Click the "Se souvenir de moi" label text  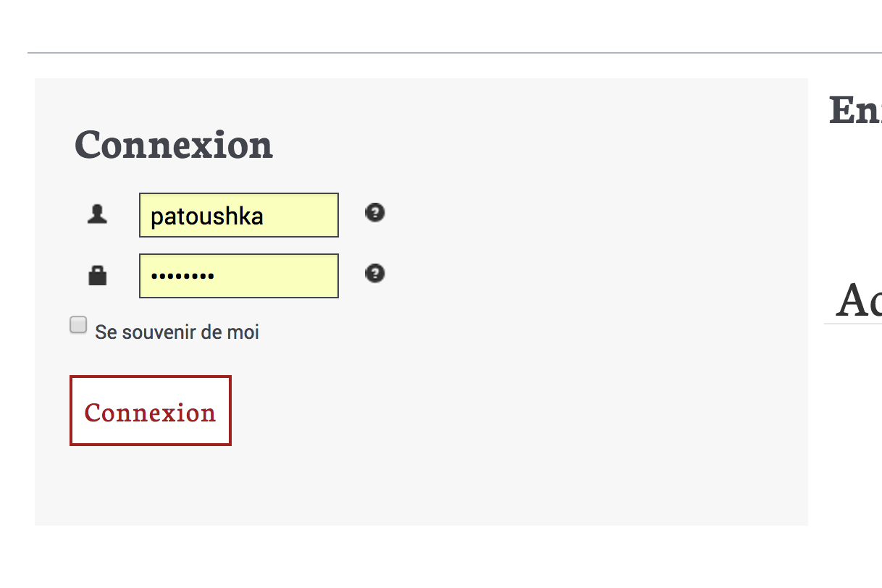coord(177,332)
